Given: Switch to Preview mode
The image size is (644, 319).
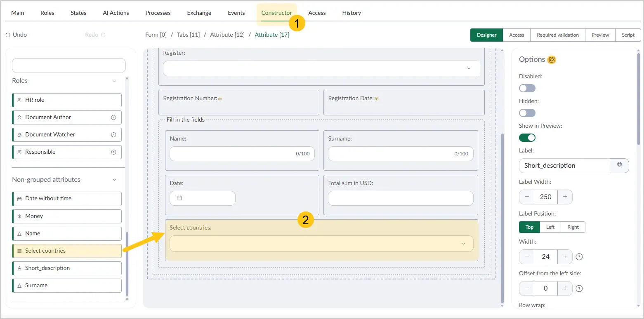Looking at the screenshot, I should [x=600, y=35].
